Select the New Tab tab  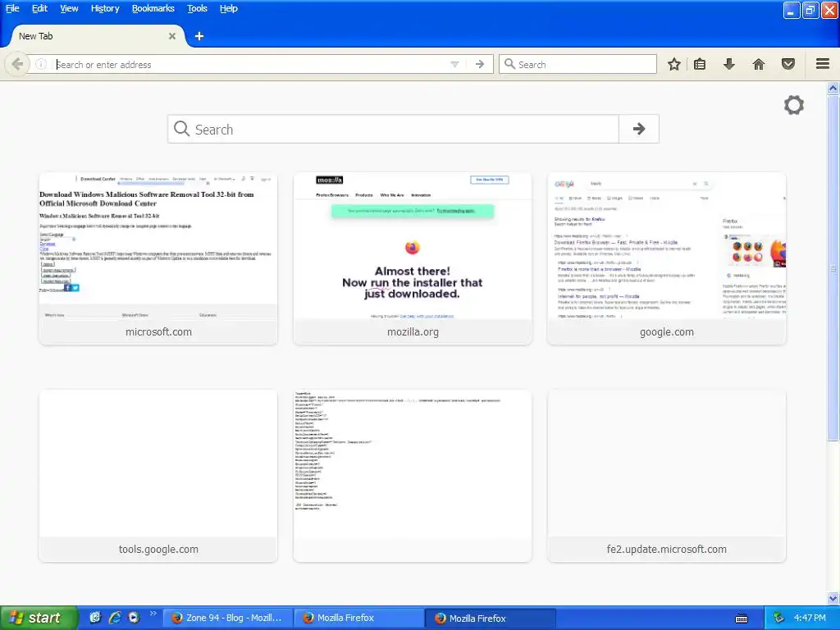tap(97, 36)
